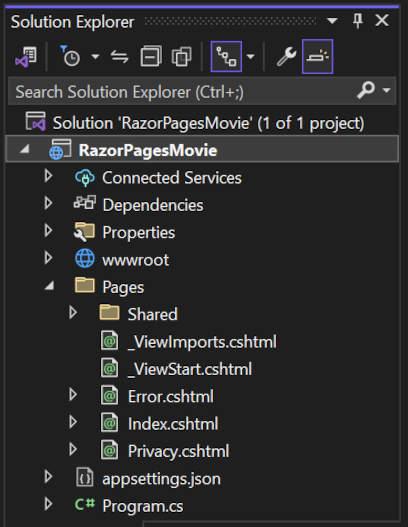This screenshot has width=408, height=527.
Task: Select the wwwroot label
Action: (135, 260)
